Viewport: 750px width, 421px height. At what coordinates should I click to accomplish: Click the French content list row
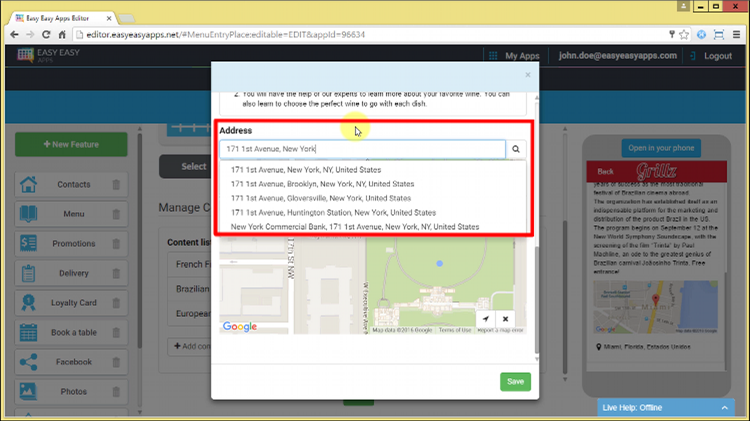click(x=190, y=264)
